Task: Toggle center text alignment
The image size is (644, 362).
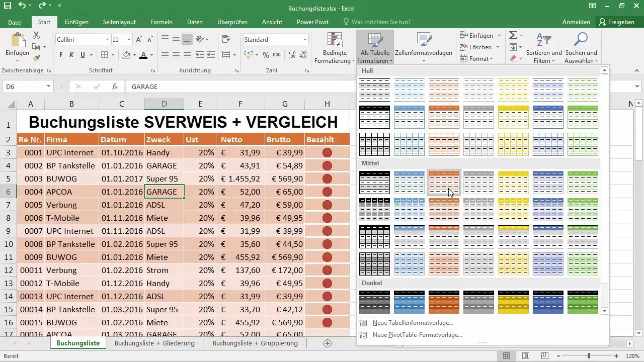Action: [176, 55]
